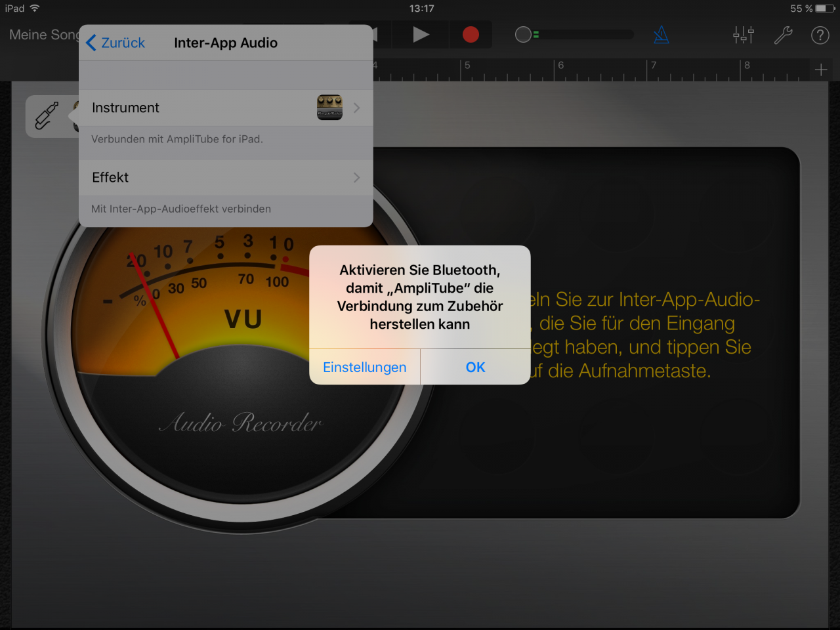Toggle the metronome icon
Viewport: 840px width, 630px height.
pos(661,35)
